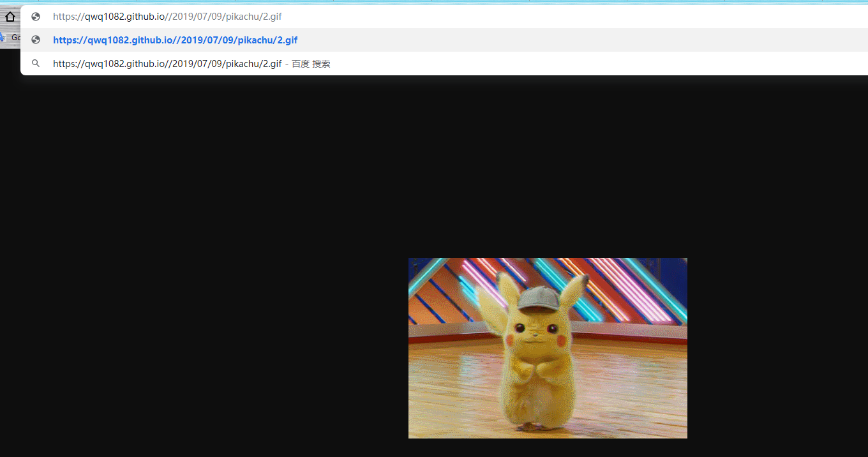Click the browser Home button icon
The image size is (868, 457).
point(10,17)
